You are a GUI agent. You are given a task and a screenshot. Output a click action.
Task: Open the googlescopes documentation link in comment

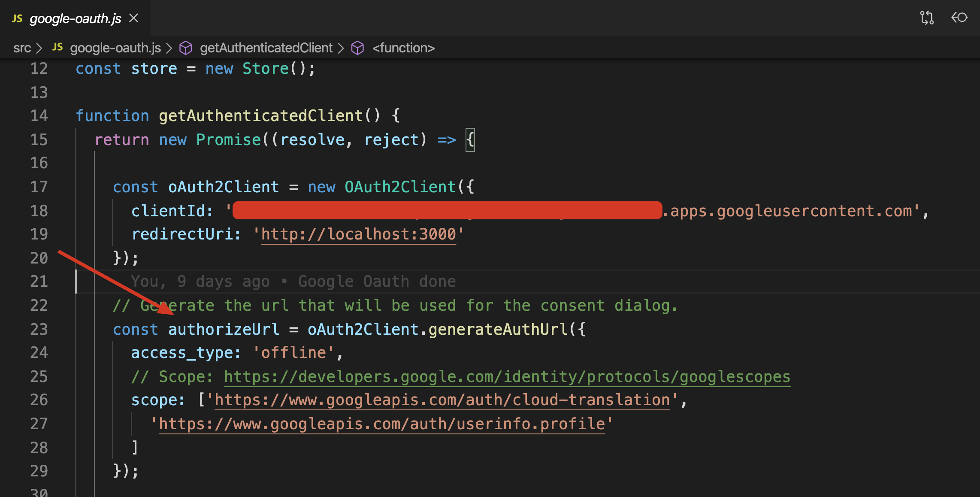tap(507, 377)
